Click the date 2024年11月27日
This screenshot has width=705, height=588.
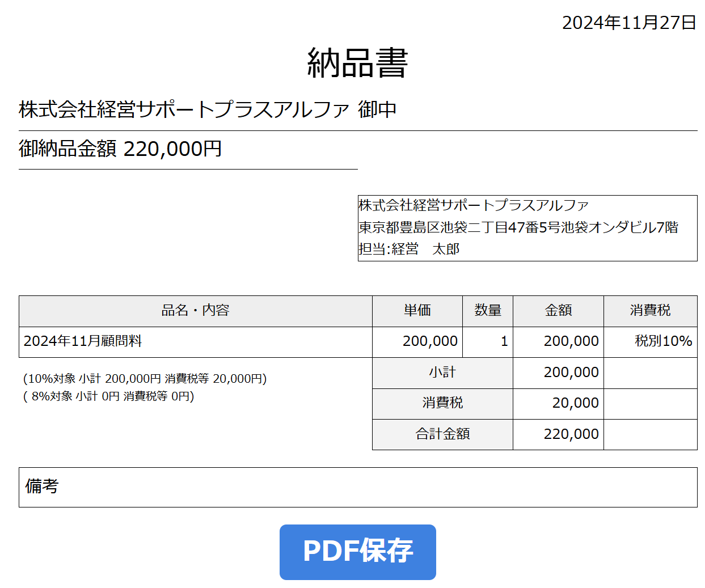[x=629, y=23]
